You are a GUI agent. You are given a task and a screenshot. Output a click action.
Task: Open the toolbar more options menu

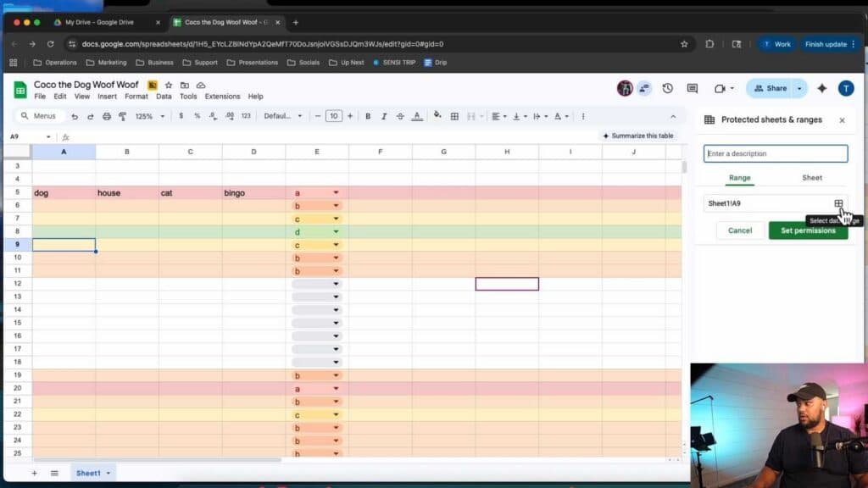tap(583, 116)
